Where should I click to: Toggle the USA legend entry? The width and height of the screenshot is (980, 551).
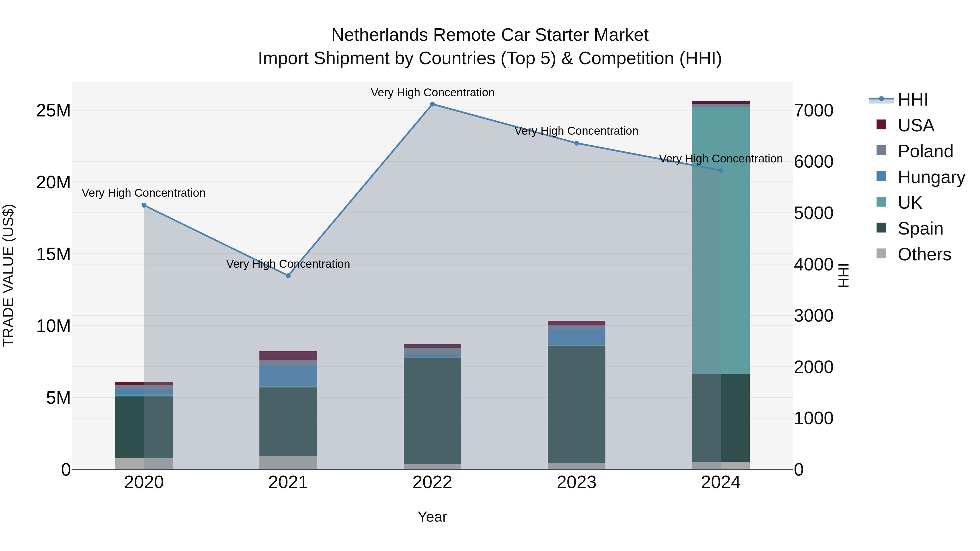(x=905, y=125)
